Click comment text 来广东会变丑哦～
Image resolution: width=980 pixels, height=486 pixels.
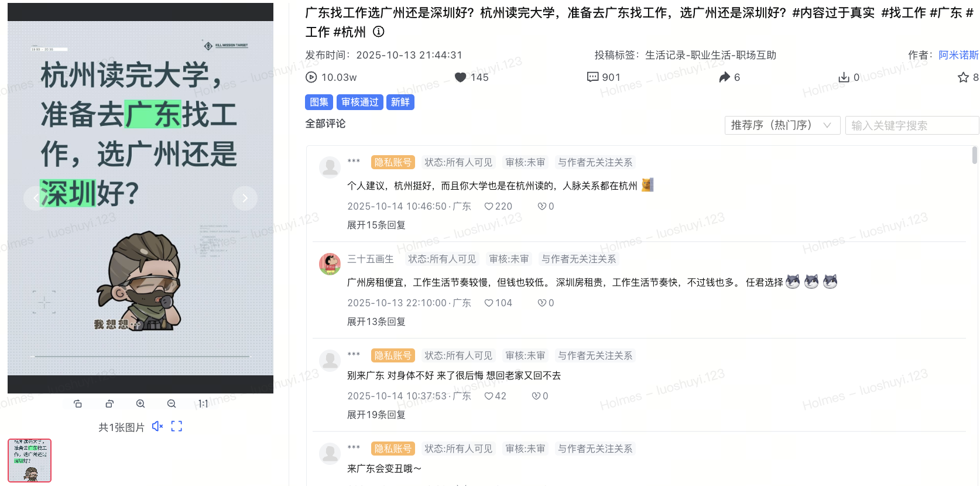384,468
